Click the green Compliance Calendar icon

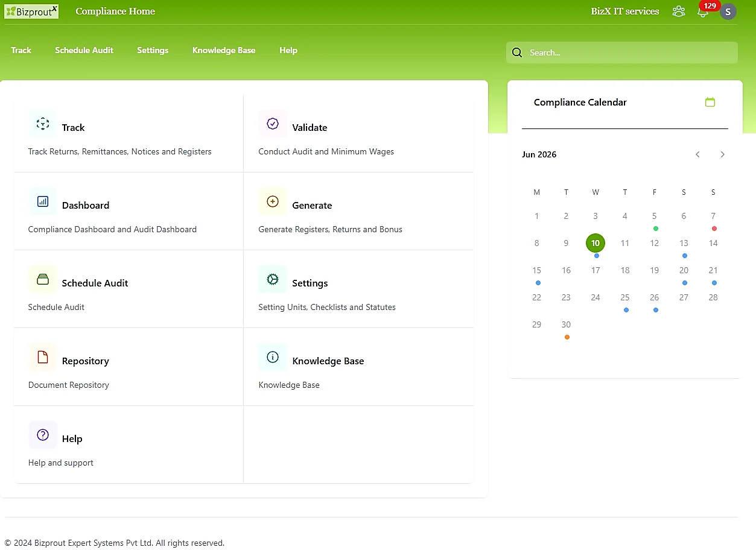(x=710, y=102)
